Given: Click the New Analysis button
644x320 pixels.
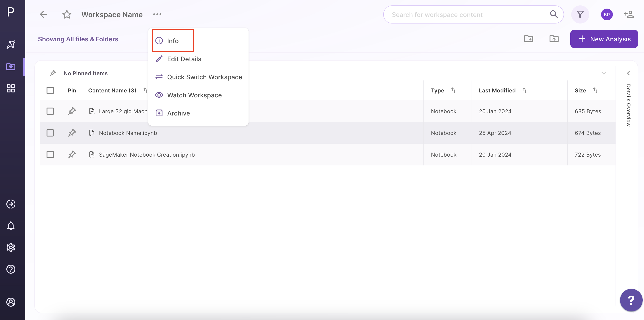Looking at the screenshot, I should pos(604,39).
